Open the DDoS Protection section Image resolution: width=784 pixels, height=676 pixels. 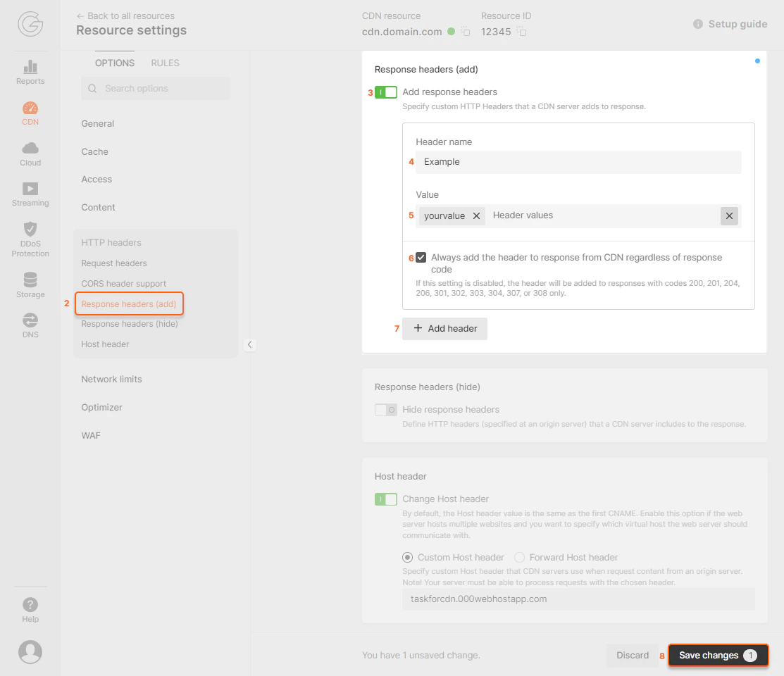coord(30,238)
